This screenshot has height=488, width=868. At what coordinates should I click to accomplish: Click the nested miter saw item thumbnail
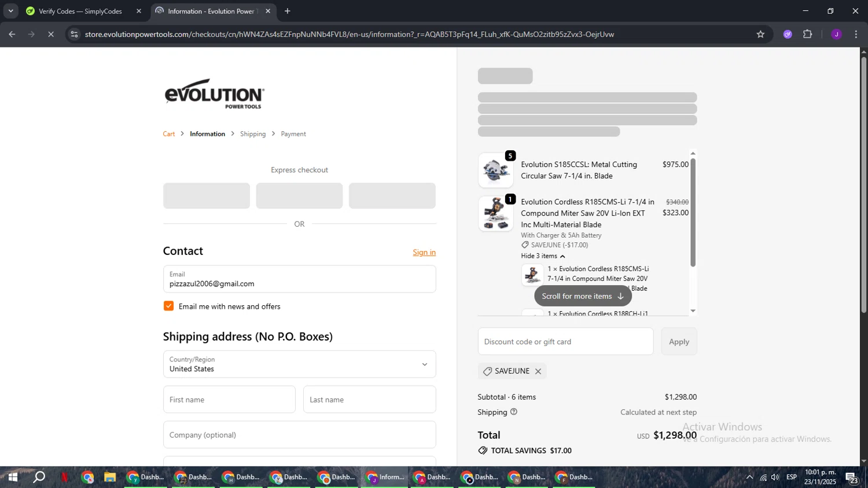[532, 275]
